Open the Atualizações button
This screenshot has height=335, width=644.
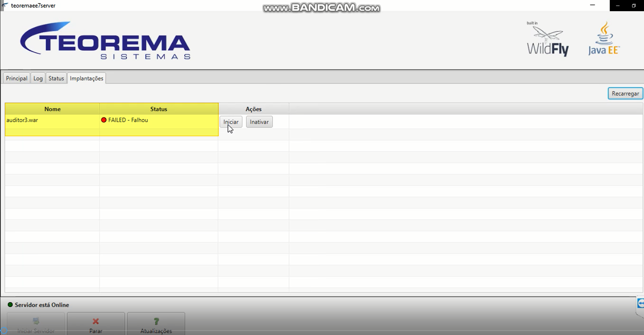pyautogui.click(x=156, y=324)
